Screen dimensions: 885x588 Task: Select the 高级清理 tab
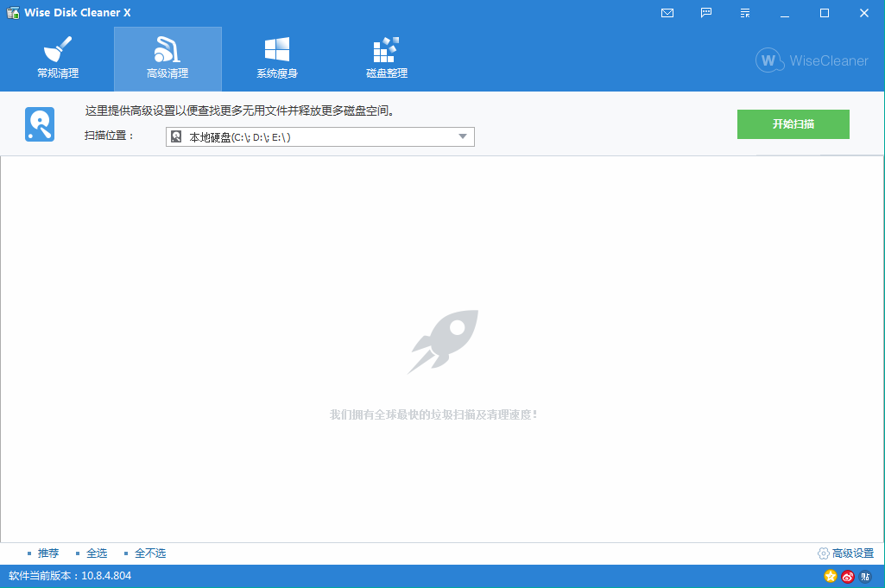168,59
